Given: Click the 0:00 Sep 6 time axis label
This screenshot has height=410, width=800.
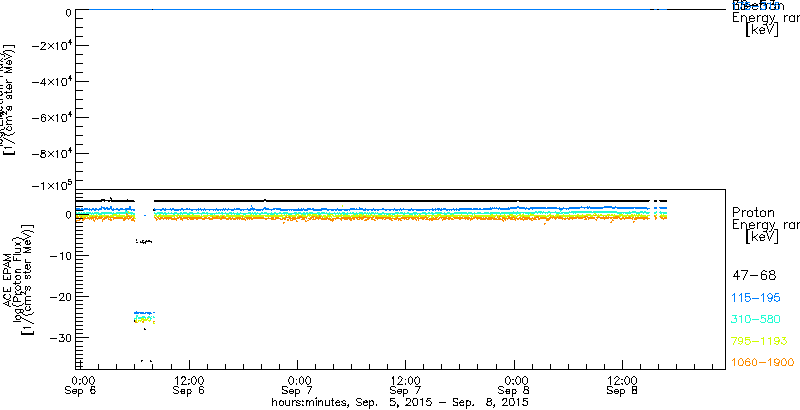Looking at the screenshot, I should tap(82, 384).
